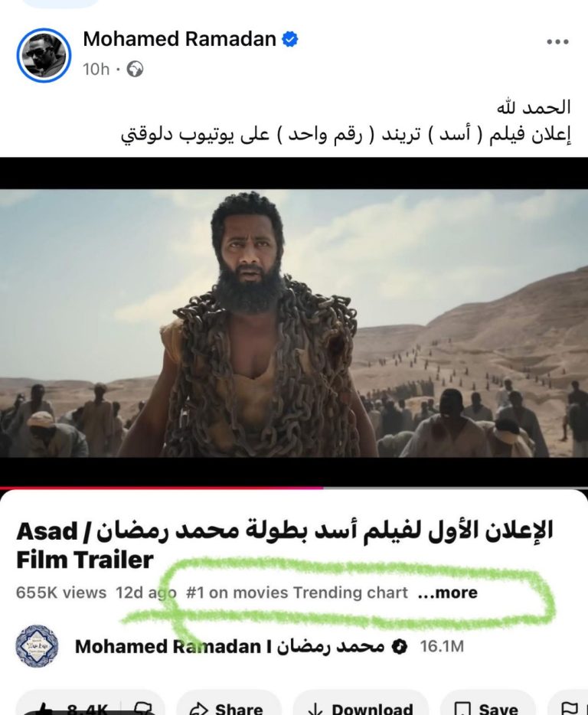This screenshot has width=588, height=715.
Task: Click the Asad trailer video frame
Action: tap(294, 323)
